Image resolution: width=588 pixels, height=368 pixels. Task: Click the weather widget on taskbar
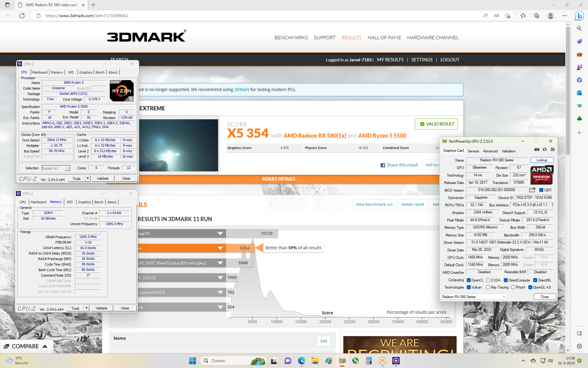pos(18,361)
